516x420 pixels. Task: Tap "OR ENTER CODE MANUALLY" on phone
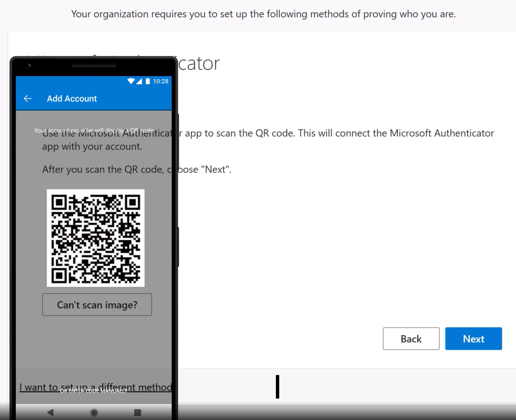tap(93, 391)
